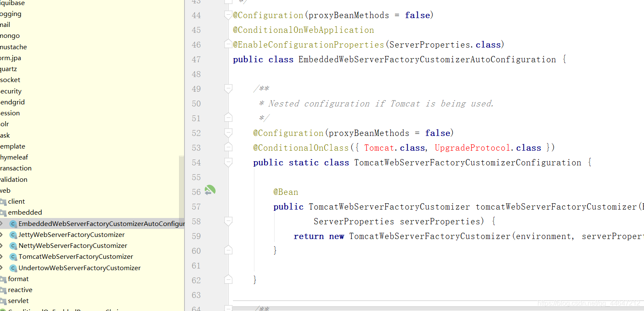Select the logging package in the tree

[11, 14]
